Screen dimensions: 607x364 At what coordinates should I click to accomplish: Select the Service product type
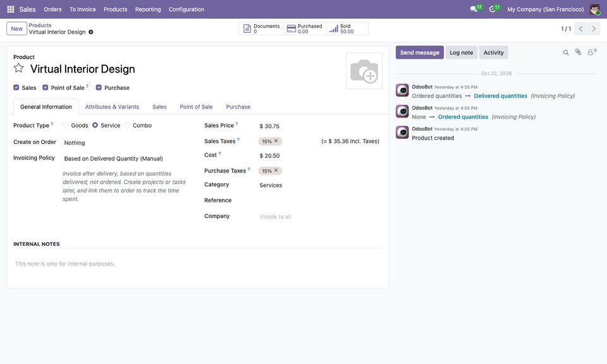click(95, 125)
